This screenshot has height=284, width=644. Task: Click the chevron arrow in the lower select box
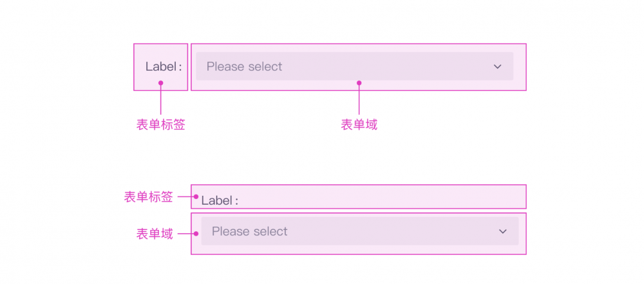pyautogui.click(x=503, y=231)
